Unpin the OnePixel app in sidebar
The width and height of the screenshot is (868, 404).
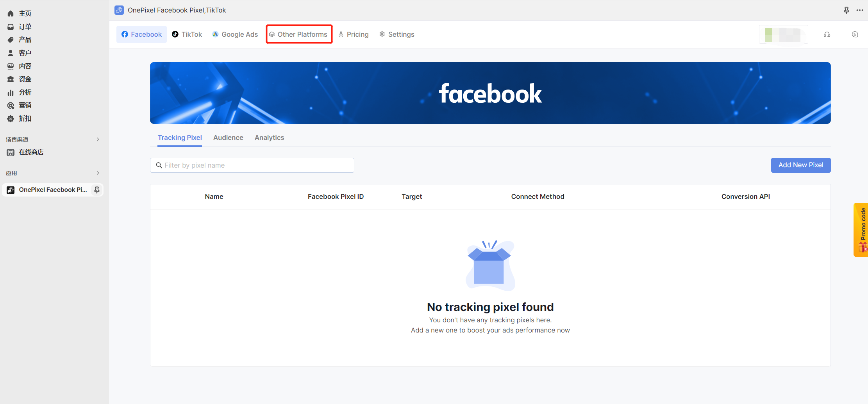point(97,190)
